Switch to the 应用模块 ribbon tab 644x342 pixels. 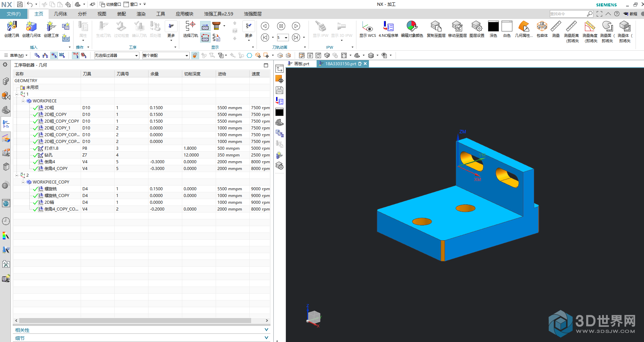[x=184, y=14]
